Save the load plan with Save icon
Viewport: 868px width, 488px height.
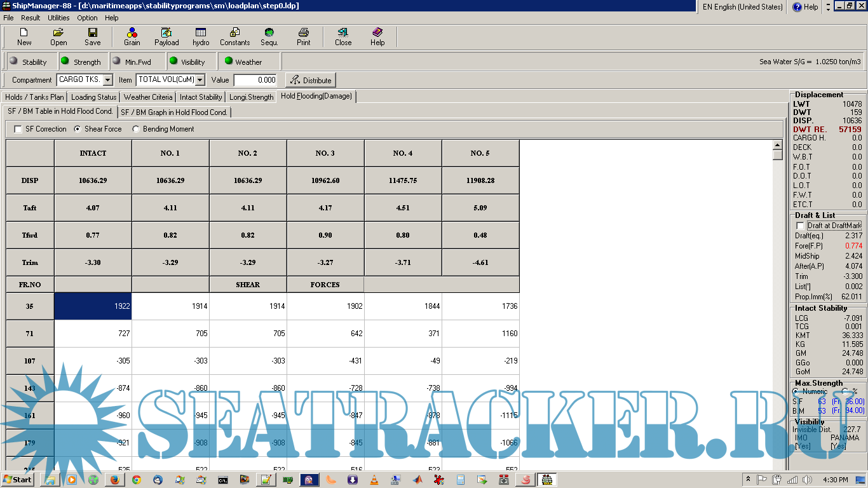[x=93, y=37]
